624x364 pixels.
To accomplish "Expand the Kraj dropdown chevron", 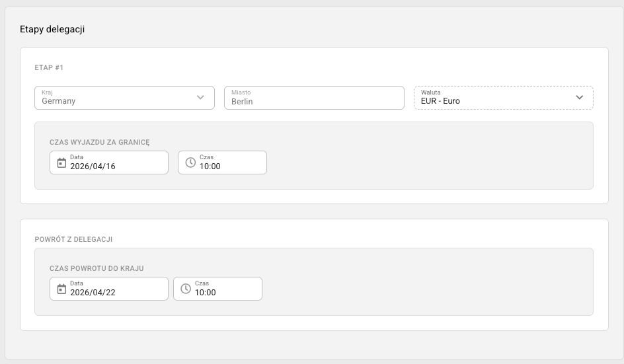I will click(x=201, y=98).
